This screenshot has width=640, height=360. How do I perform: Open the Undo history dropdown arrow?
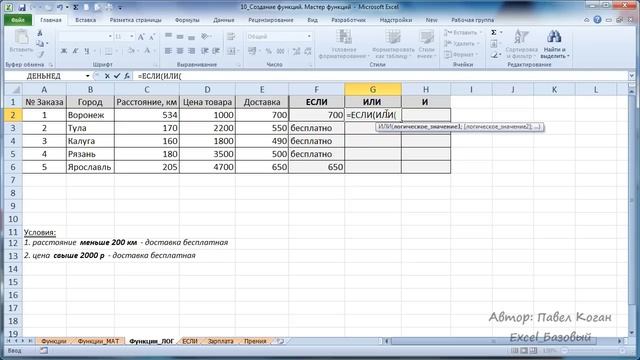(x=67, y=7)
